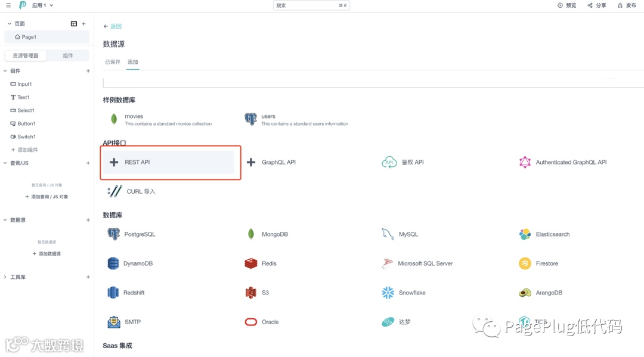Image resolution: width=644 pixels, height=357 pixels.
Task: Select MySQL database
Action: coord(400,234)
